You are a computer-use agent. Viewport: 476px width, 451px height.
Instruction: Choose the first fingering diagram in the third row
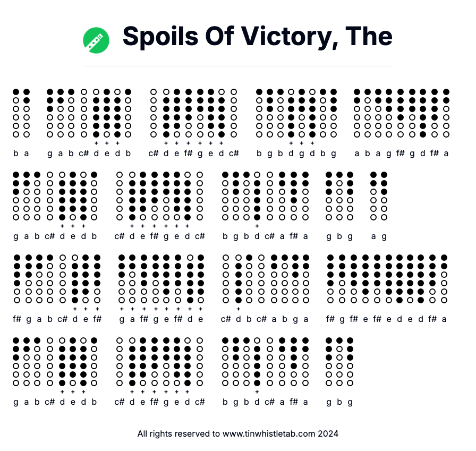[x=16, y=279]
